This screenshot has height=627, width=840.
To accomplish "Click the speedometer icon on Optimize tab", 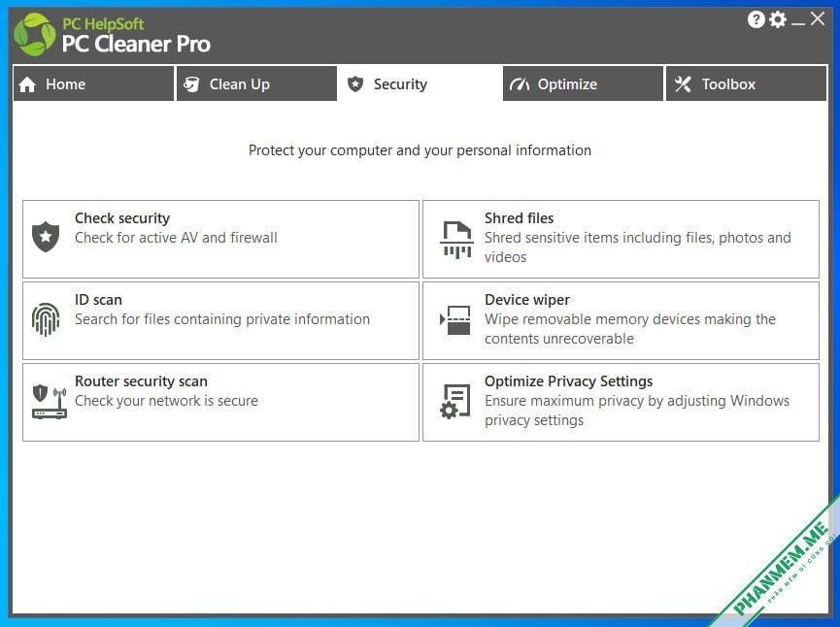I will click(x=520, y=84).
